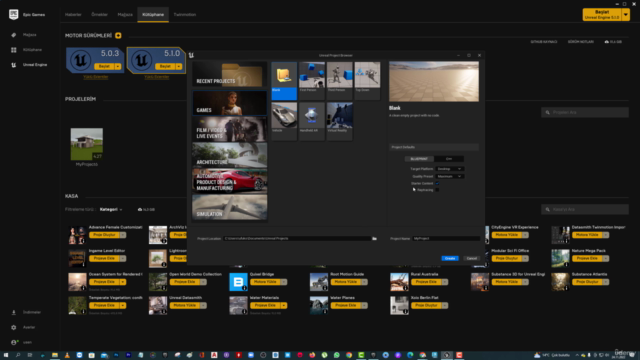Screen dimensions: 640x360
Task: Open the Quixel Bridge thumbnail
Action: (238, 282)
